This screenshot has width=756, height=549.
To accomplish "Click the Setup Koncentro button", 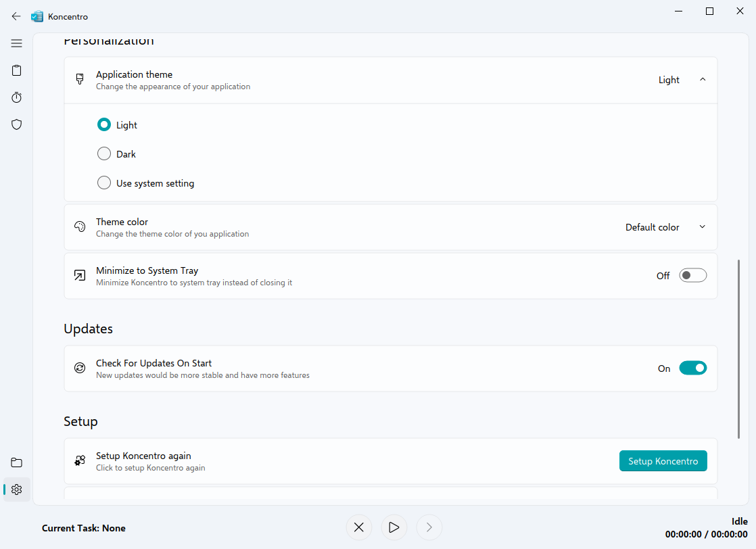I will [663, 461].
